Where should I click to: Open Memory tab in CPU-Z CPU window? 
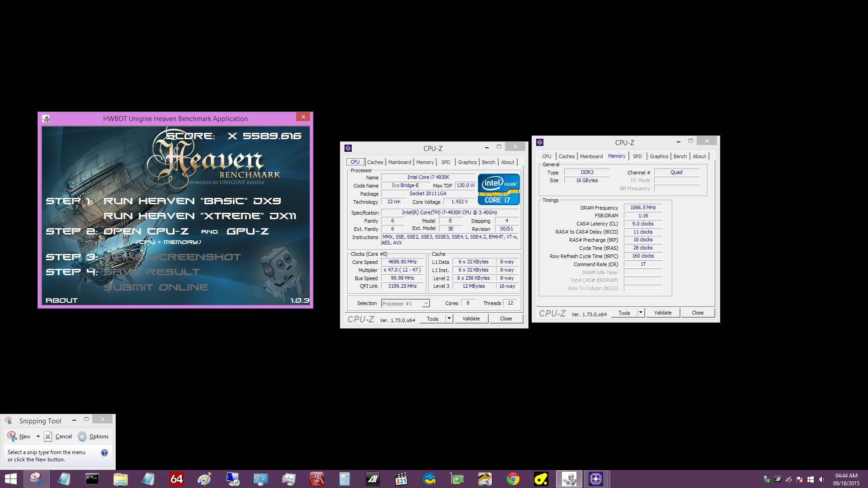(425, 162)
